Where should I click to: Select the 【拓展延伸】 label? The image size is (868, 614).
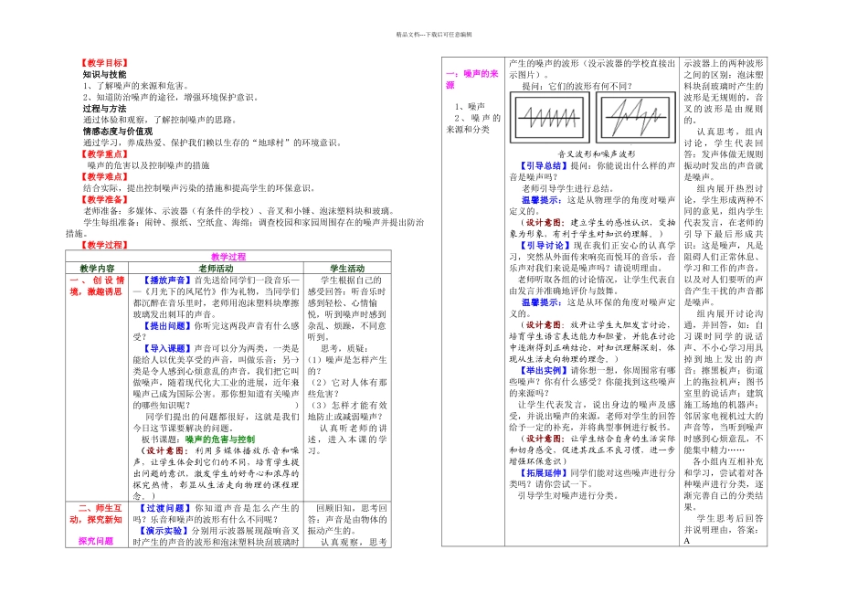(543, 472)
